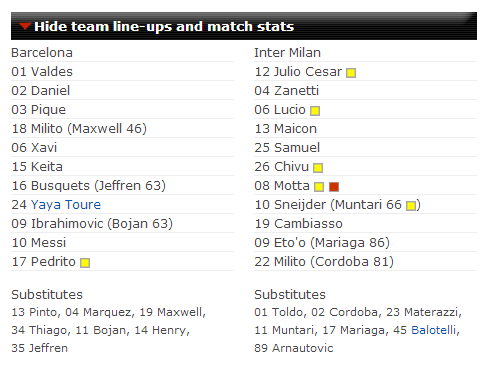Select the Barcelona team heading

pos(42,53)
